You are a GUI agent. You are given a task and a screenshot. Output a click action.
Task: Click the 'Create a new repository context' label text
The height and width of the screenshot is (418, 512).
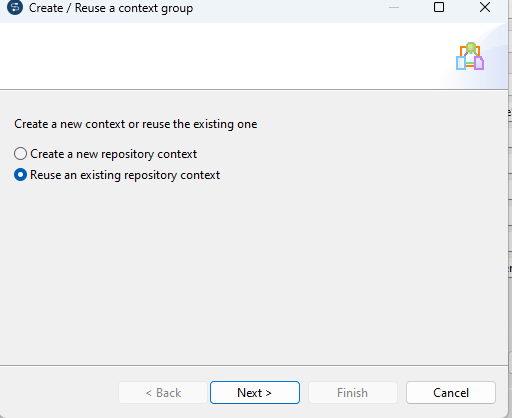click(113, 154)
